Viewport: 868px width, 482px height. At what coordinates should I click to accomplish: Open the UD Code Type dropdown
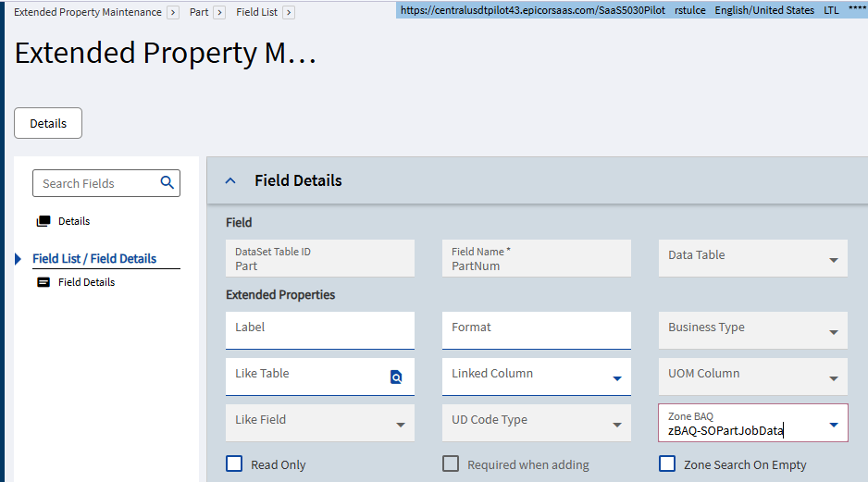tap(616, 425)
